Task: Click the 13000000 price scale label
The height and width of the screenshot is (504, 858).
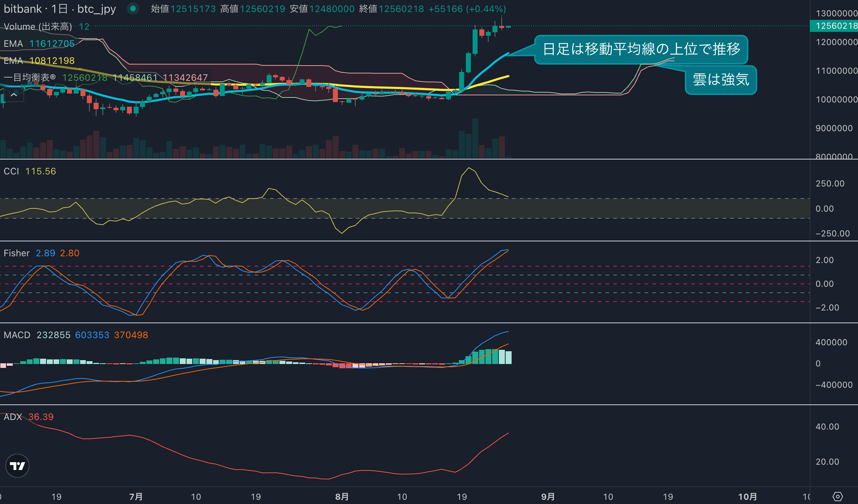Action: tap(836, 13)
